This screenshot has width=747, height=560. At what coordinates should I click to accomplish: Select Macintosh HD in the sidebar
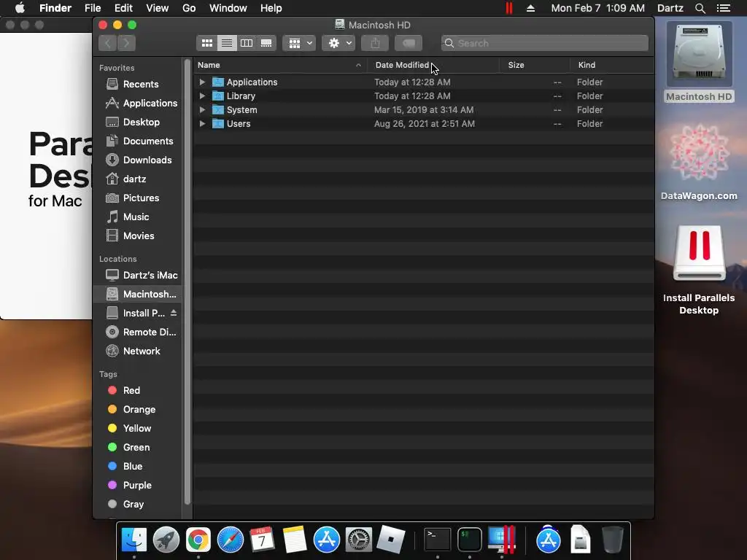pyautogui.click(x=138, y=295)
